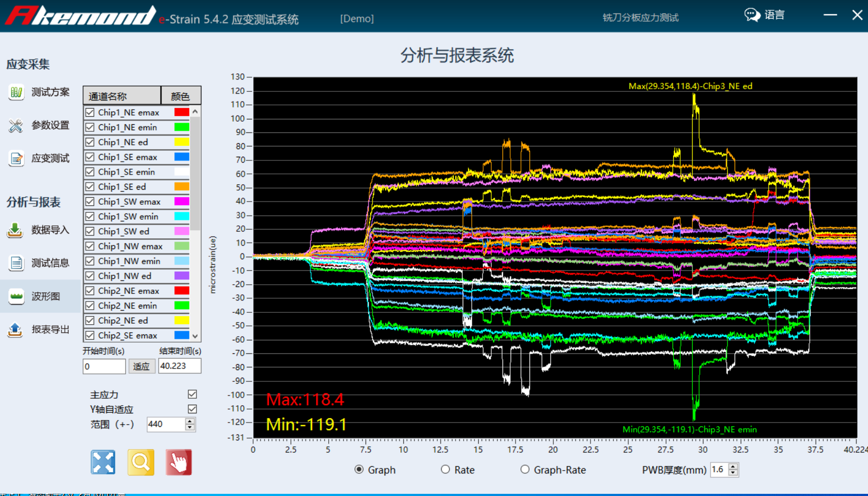Select the Graph radio button
The width and height of the screenshot is (868, 496).
[359, 470]
